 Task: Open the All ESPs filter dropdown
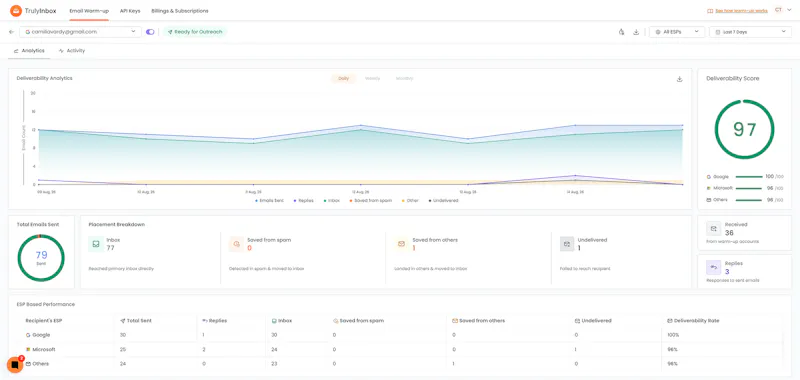(677, 32)
